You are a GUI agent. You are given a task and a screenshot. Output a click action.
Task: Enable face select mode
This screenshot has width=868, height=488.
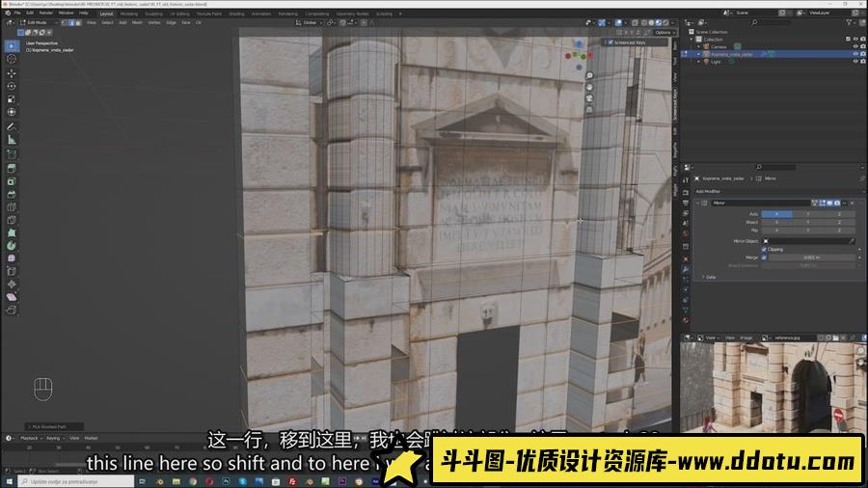tap(78, 23)
